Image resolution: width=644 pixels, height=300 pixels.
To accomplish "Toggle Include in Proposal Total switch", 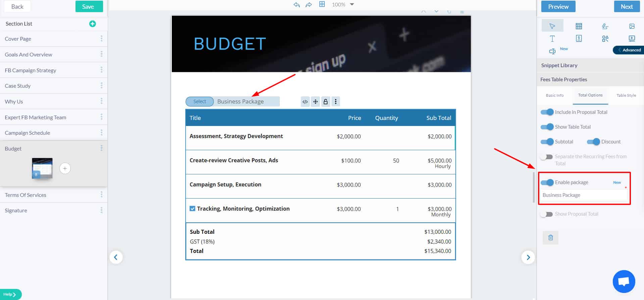I will [x=547, y=112].
